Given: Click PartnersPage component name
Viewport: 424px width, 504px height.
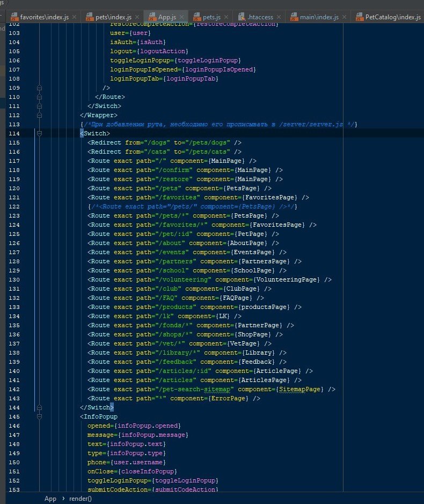Looking at the screenshot, I should tap(264, 261).
